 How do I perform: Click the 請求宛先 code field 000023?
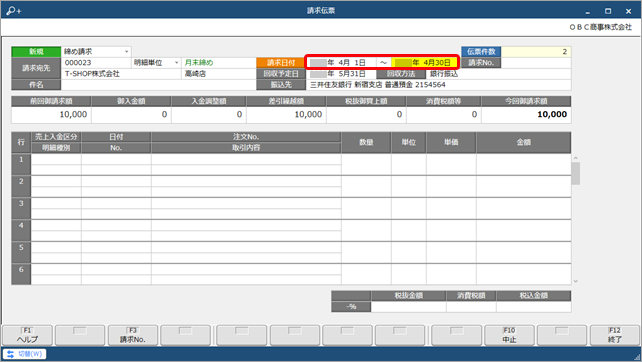(x=96, y=63)
